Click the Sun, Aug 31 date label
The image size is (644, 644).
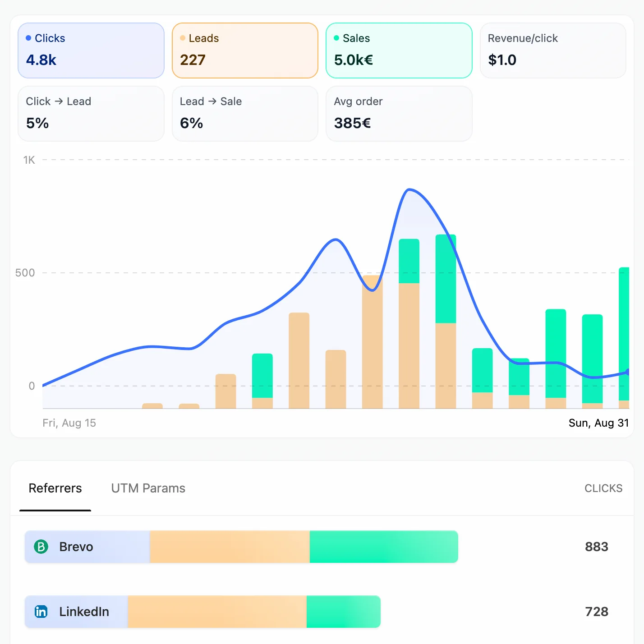coord(598,423)
